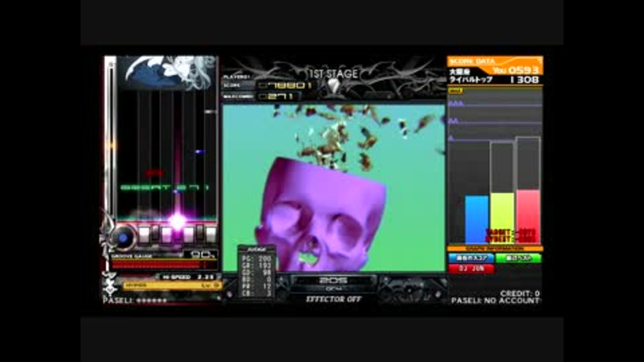Click the character artwork above the note lanes

click(x=168, y=73)
